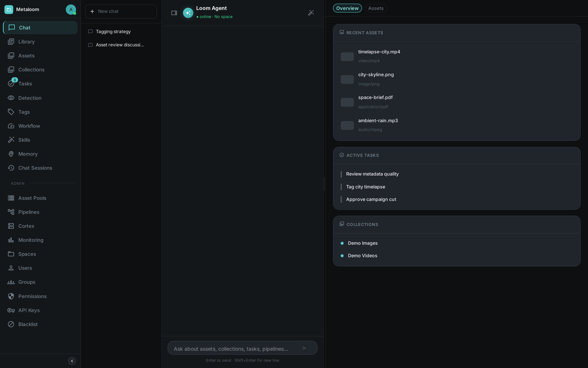Open Spaces admin page
The image size is (588, 368).
pos(40,254)
